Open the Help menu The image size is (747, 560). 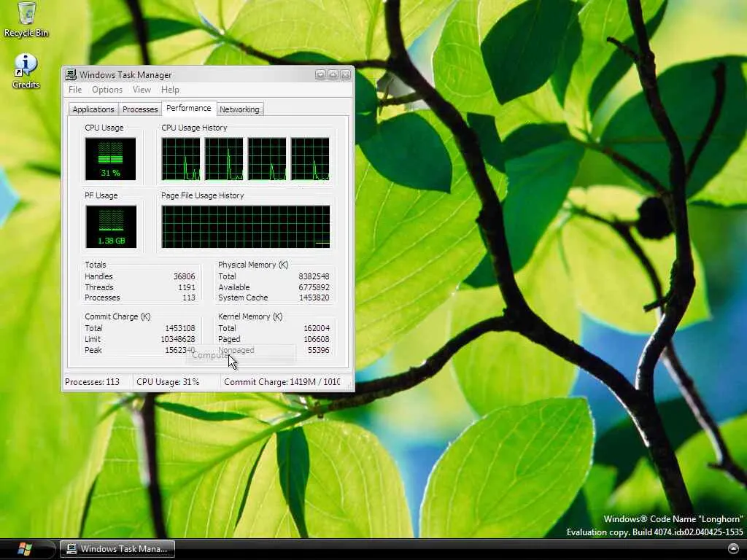[170, 90]
